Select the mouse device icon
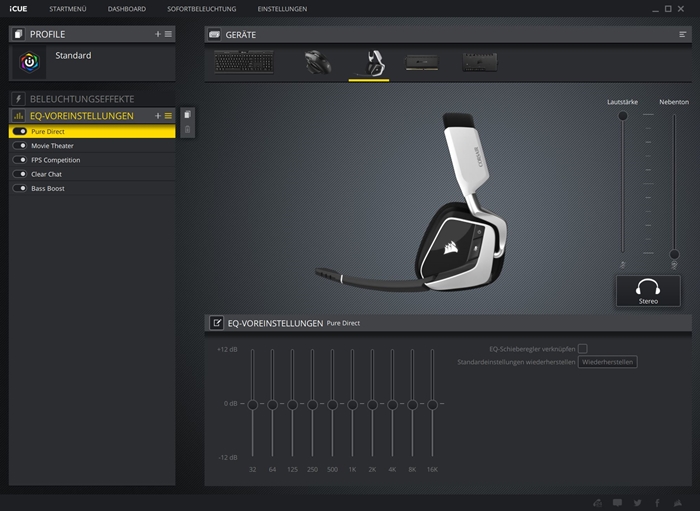The height and width of the screenshot is (511, 700). [318, 62]
